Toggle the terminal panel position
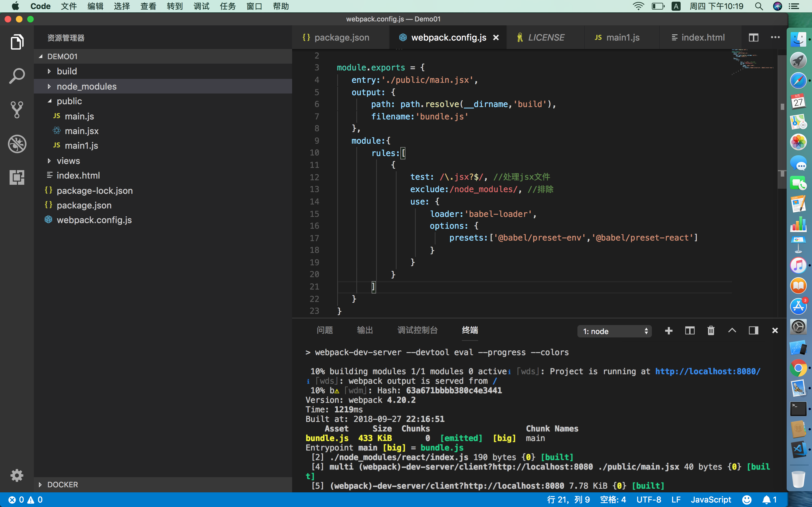This screenshot has height=507, width=812. click(x=753, y=331)
